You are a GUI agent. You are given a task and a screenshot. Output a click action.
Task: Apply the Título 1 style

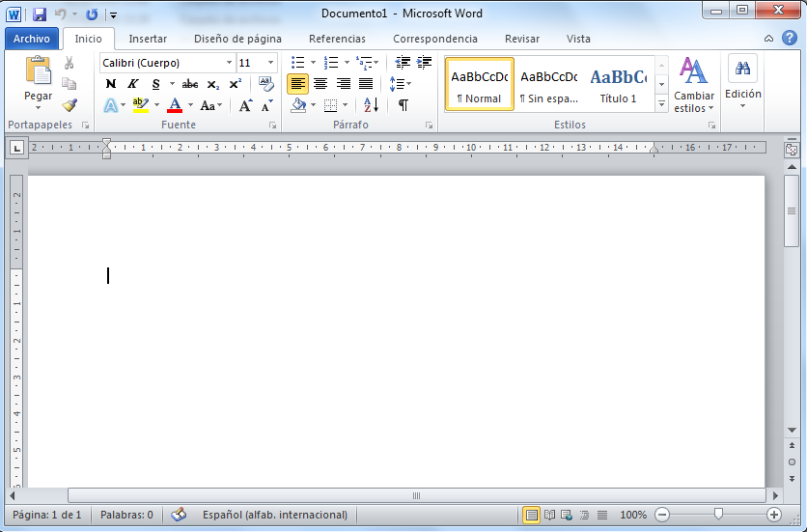click(618, 84)
